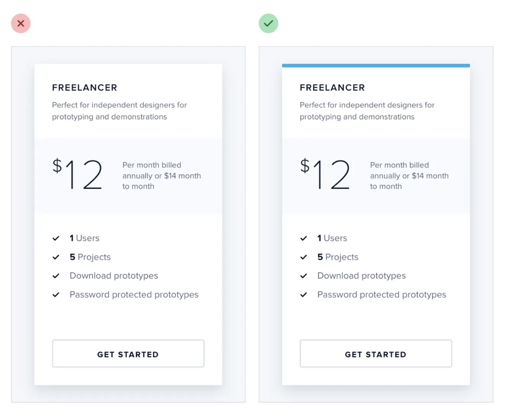The height and width of the screenshot is (412, 532).
Task: Click the blue accent bar atop the card
Action: [x=376, y=66]
